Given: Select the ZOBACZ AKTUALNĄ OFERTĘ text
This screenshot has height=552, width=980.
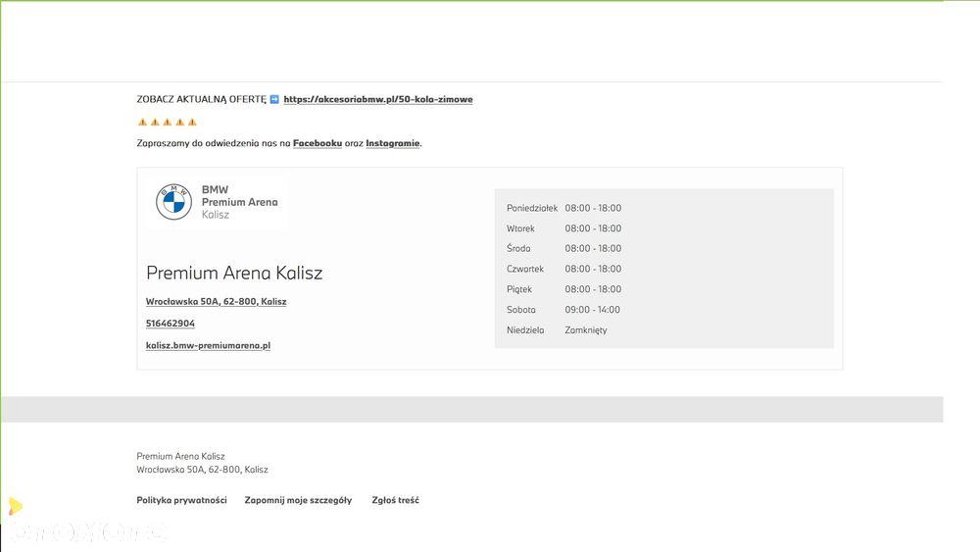Looking at the screenshot, I should 201,99.
